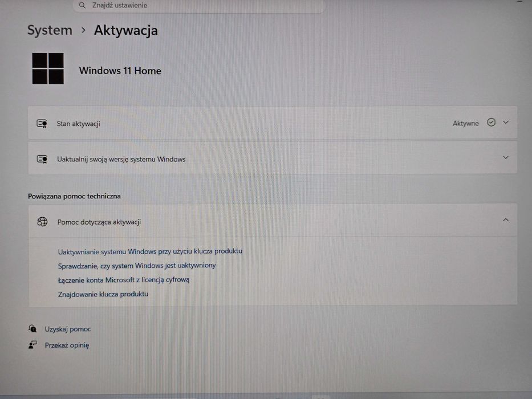Click the Aktywacja breadcrumb title

click(x=126, y=31)
